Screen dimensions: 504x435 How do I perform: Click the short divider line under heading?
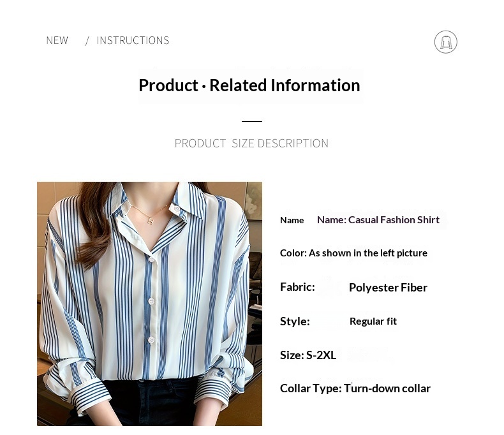[251, 121]
